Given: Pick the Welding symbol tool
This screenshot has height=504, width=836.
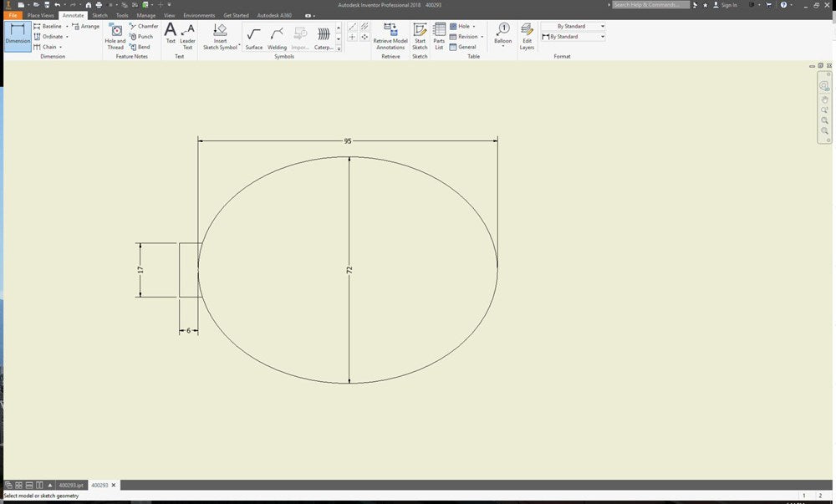Looking at the screenshot, I should click(x=277, y=36).
